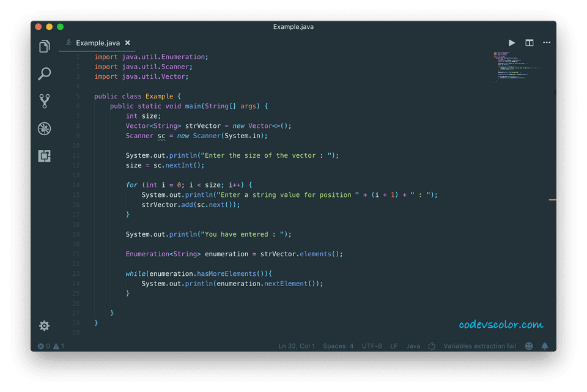Open the Search view
This screenshot has width=587, height=392.
[x=44, y=73]
